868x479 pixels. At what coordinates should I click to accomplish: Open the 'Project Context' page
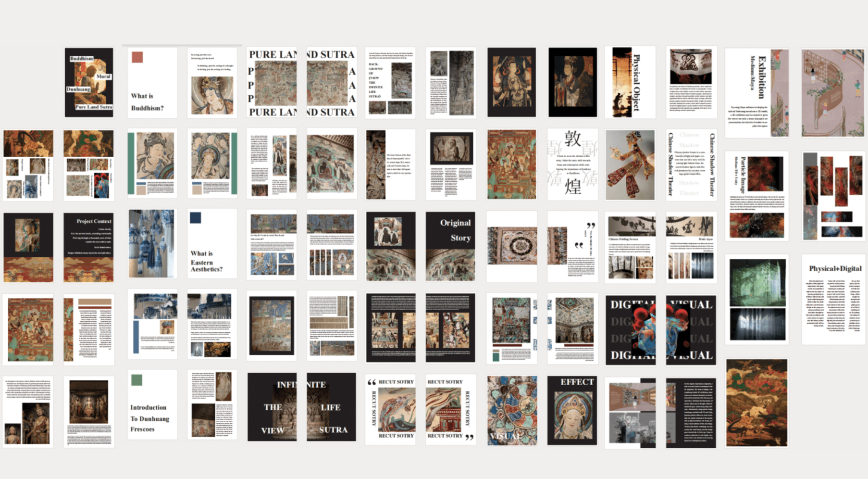click(89, 247)
